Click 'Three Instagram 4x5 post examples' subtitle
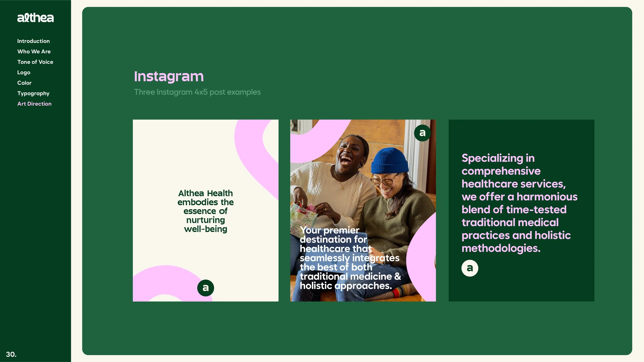 (197, 92)
